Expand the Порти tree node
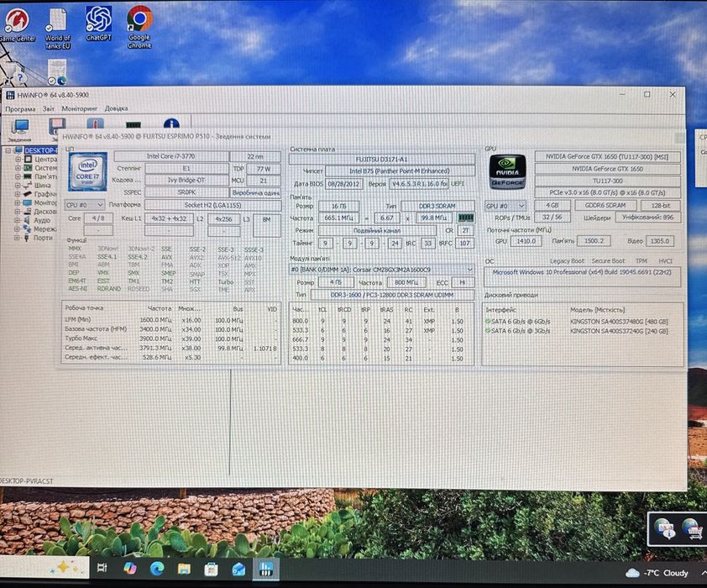The height and width of the screenshot is (588, 707). pyautogui.click(x=18, y=238)
